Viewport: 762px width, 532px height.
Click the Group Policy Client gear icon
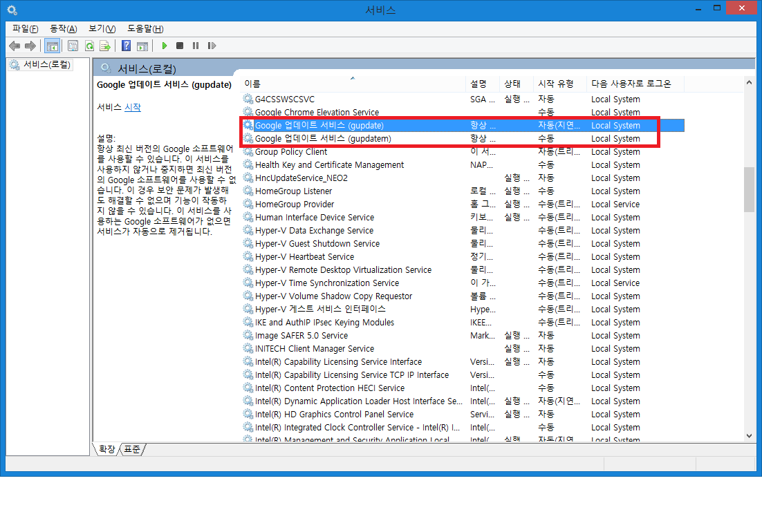pyautogui.click(x=248, y=151)
